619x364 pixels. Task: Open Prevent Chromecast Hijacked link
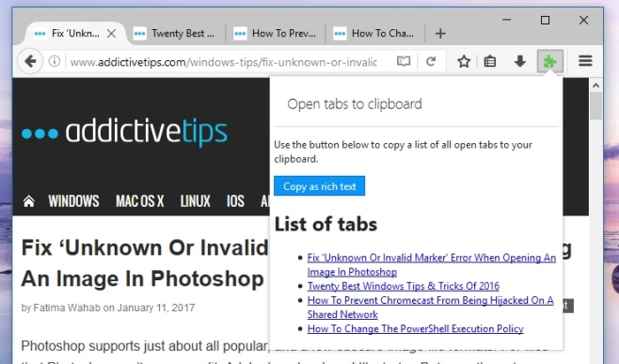coord(430,308)
